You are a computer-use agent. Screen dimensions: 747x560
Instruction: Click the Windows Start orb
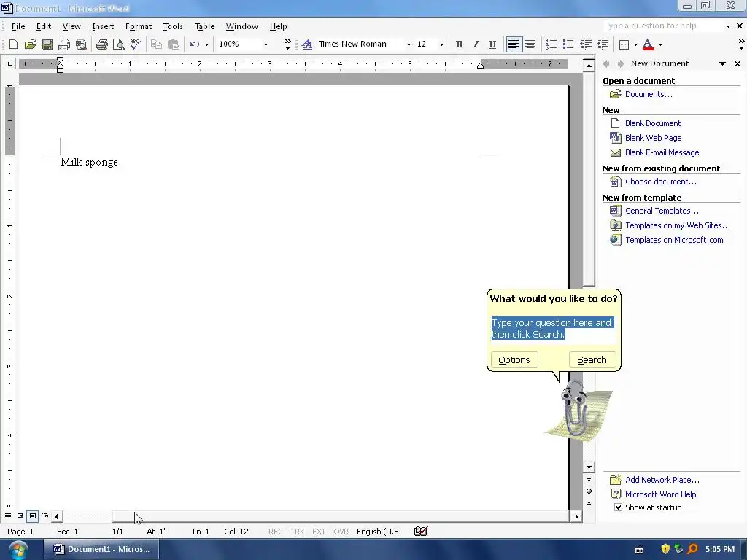tap(18, 551)
